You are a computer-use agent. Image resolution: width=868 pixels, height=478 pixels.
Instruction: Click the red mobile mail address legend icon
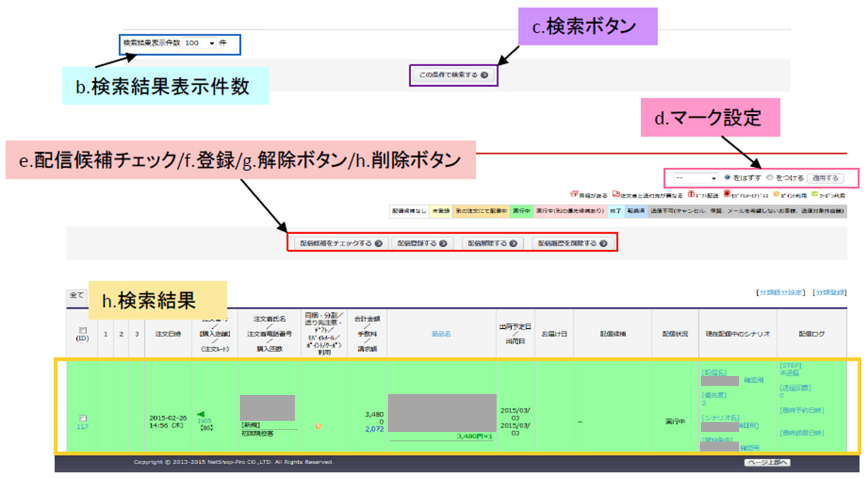727,194
